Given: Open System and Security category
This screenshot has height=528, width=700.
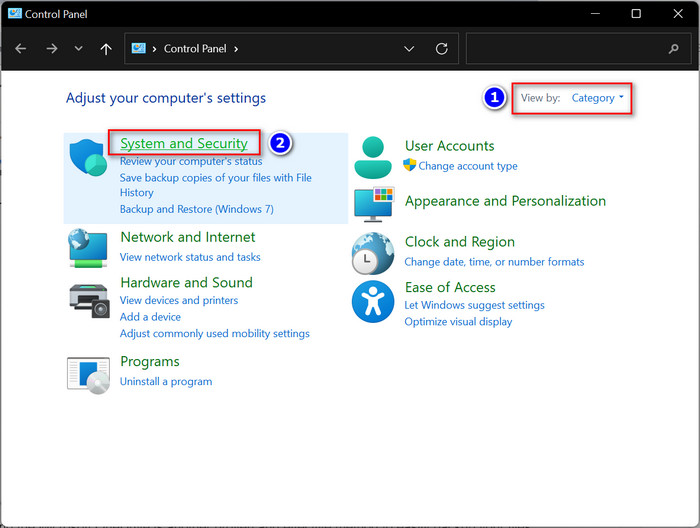Looking at the screenshot, I should pyautogui.click(x=184, y=143).
